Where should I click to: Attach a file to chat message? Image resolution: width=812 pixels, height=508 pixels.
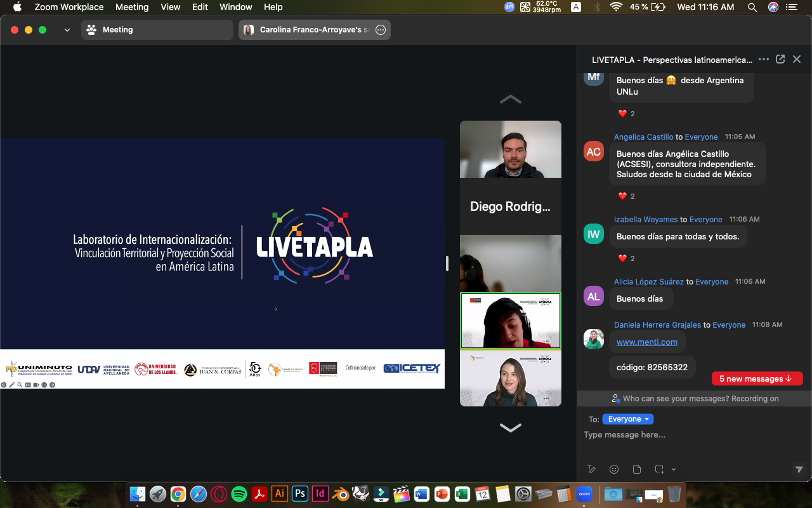(x=637, y=469)
